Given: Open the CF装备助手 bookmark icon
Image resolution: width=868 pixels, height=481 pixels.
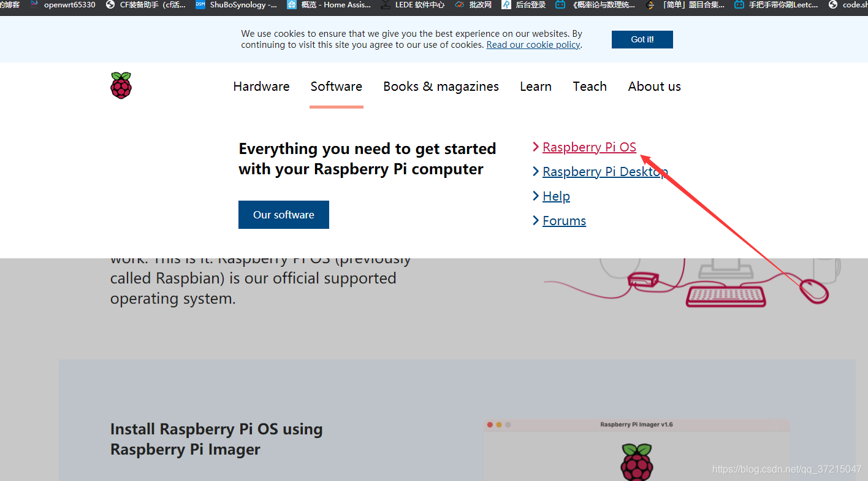Looking at the screenshot, I should point(110,4).
